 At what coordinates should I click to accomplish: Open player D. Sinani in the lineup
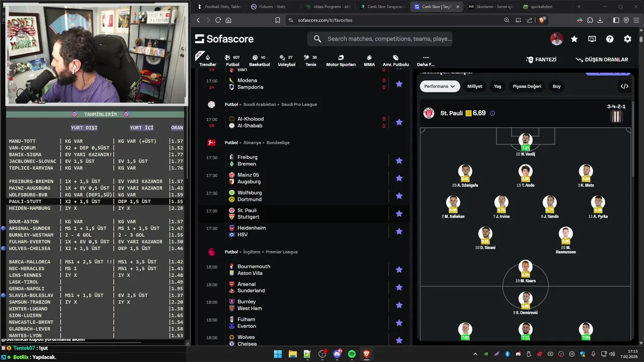[485, 238]
